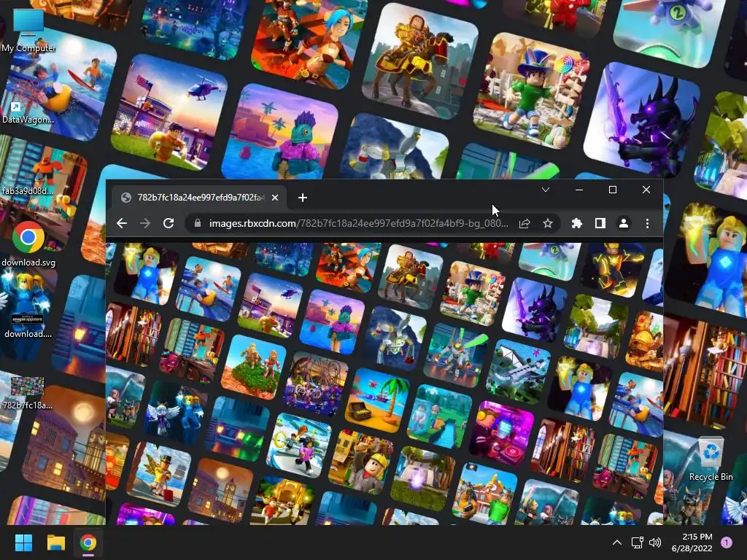Open the Extensions puzzle icon
Screen dimensions: 747x560
(x=577, y=223)
